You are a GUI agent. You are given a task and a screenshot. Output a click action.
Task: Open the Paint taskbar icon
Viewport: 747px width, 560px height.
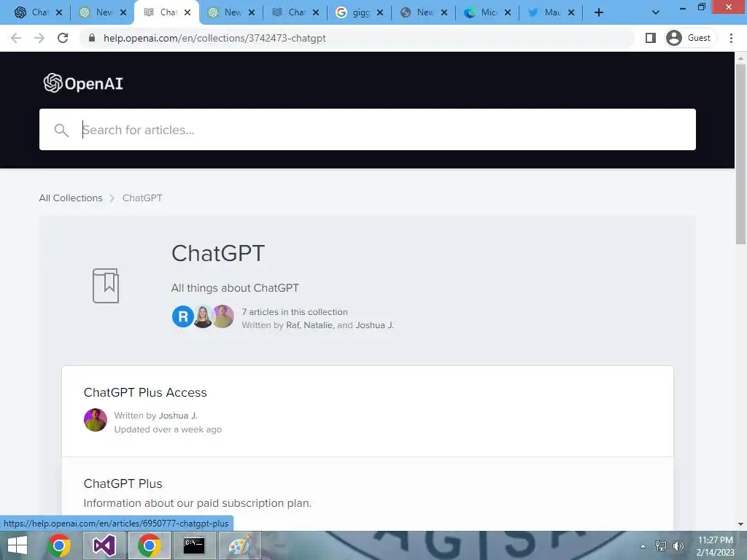pos(239,545)
